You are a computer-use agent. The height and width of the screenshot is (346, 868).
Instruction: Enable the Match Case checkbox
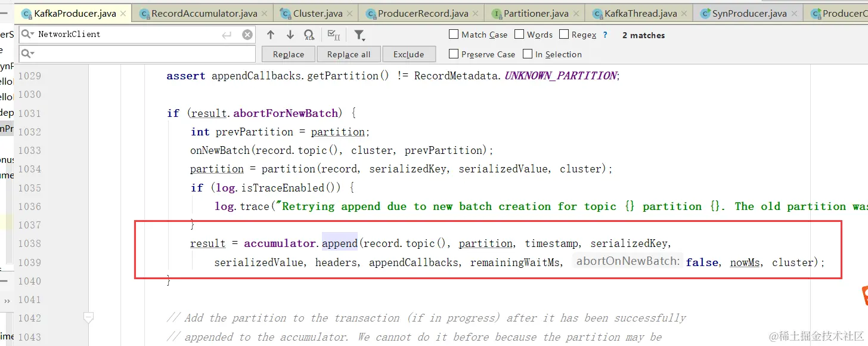pos(454,35)
